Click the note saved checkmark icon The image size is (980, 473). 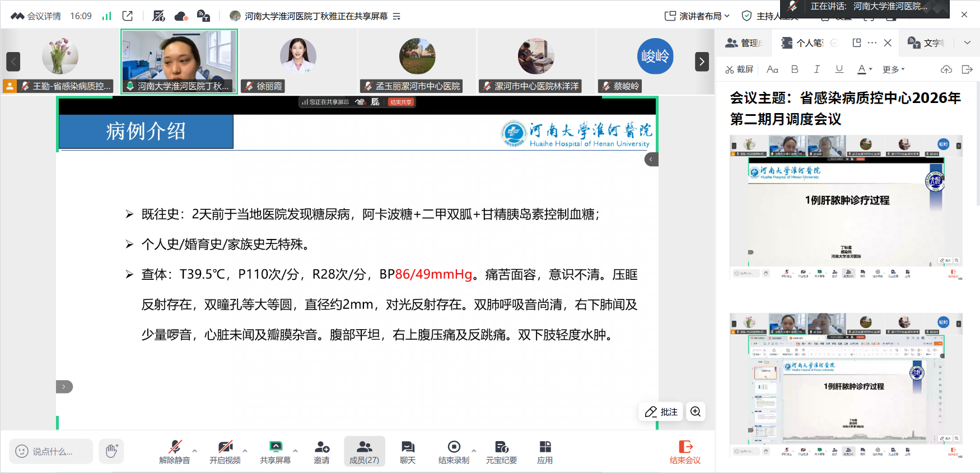[x=834, y=43]
